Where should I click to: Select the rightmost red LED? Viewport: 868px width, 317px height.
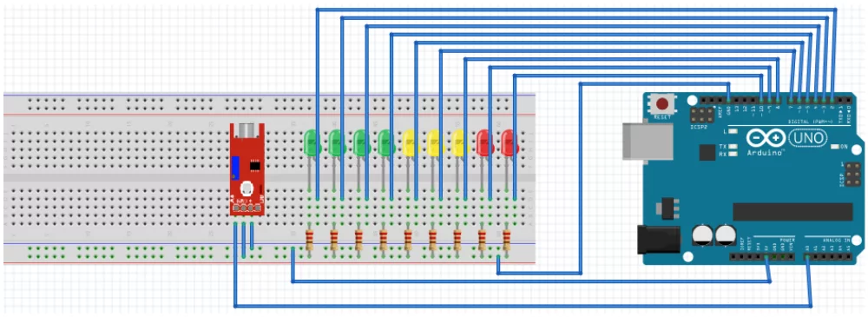point(509,142)
